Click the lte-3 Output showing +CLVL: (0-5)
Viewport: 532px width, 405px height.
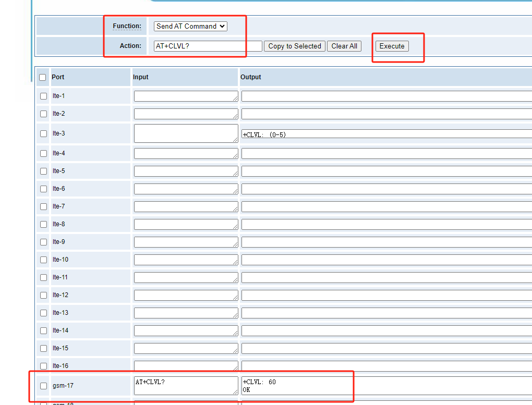point(387,133)
